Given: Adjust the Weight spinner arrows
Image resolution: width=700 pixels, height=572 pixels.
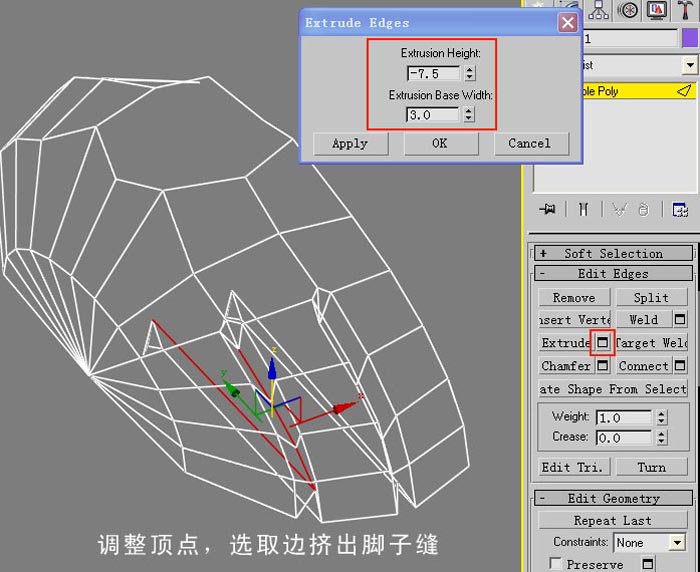Looking at the screenshot, I should click(662, 418).
